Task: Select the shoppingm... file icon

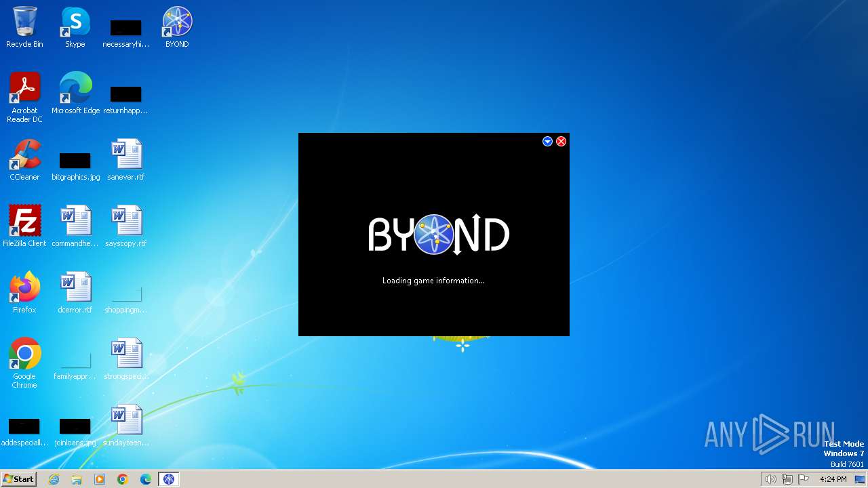Action: tap(126, 298)
